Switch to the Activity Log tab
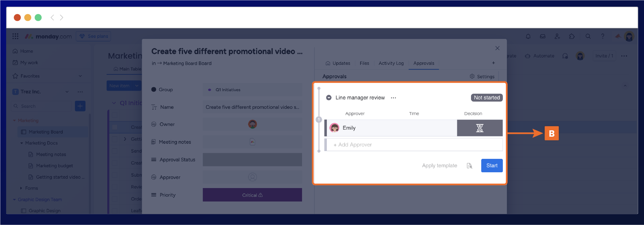The width and height of the screenshot is (644, 225). pos(391,63)
